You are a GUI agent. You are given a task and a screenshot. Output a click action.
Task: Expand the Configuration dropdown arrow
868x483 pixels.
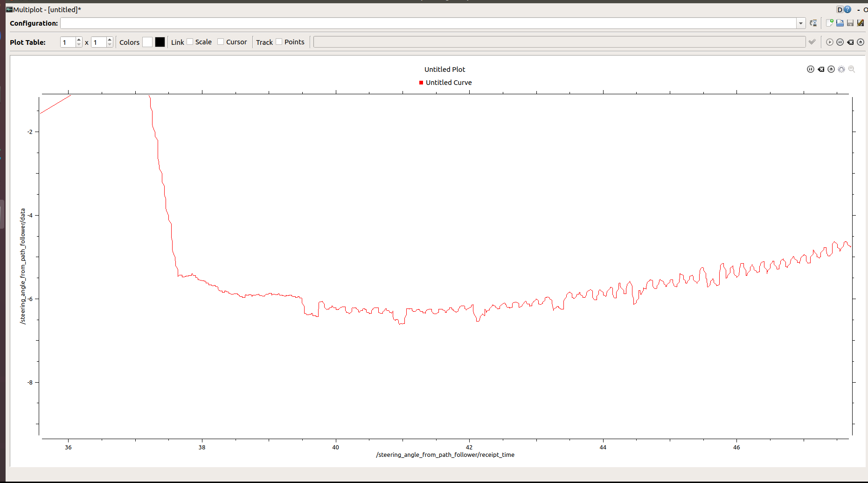pos(801,23)
